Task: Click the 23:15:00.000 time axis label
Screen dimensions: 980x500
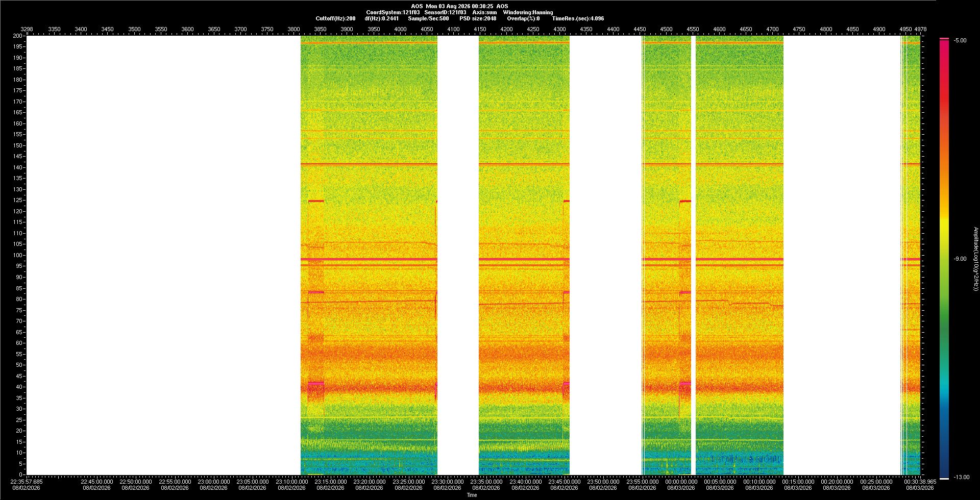Action: coord(330,482)
